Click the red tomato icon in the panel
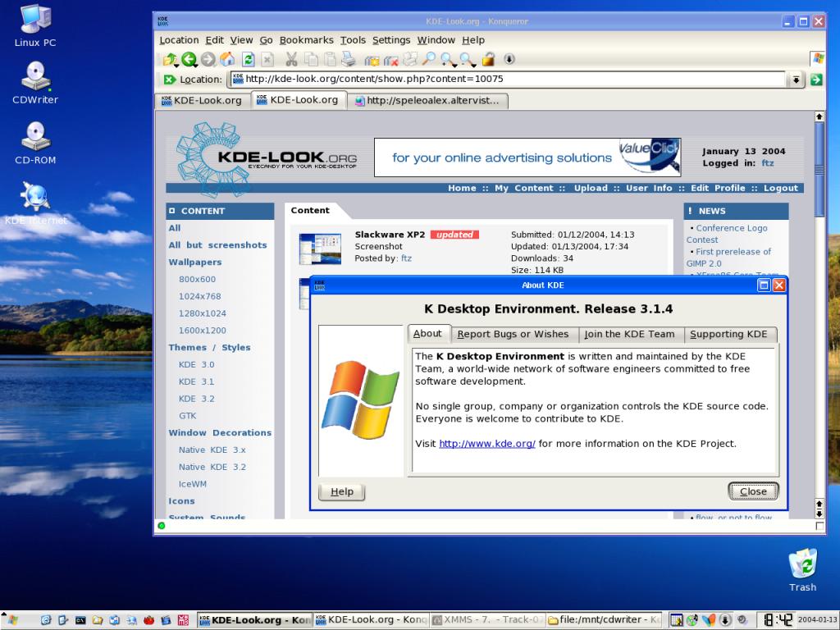The width and height of the screenshot is (840, 630). 149,620
